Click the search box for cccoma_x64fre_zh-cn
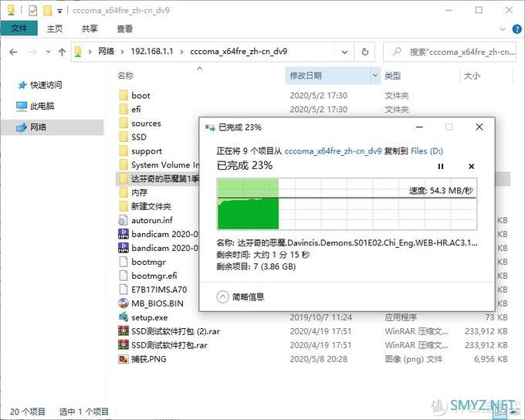The height and width of the screenshot is (420, 525). pos(449,52)
